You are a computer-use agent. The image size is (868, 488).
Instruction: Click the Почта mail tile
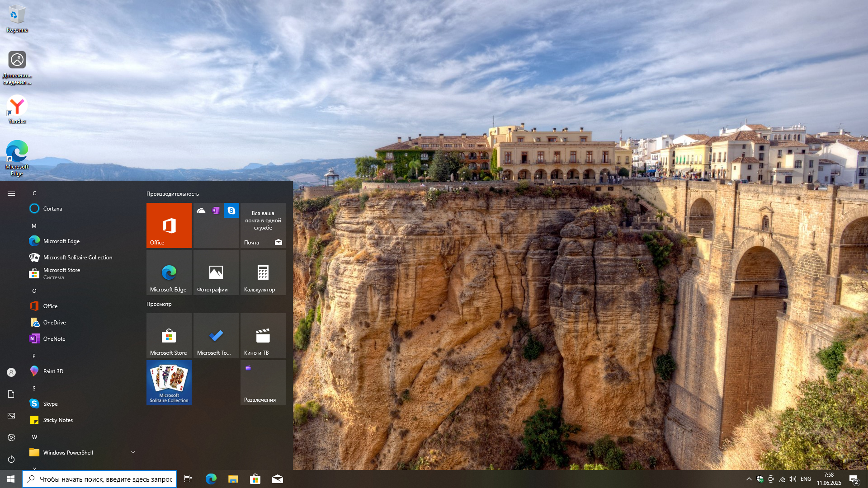point(263,225)
